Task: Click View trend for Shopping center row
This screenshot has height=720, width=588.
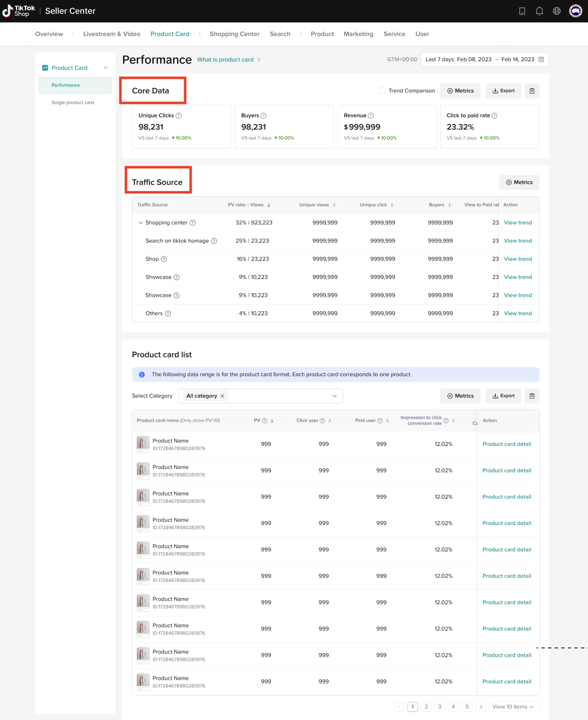Action: coord(518,223)
